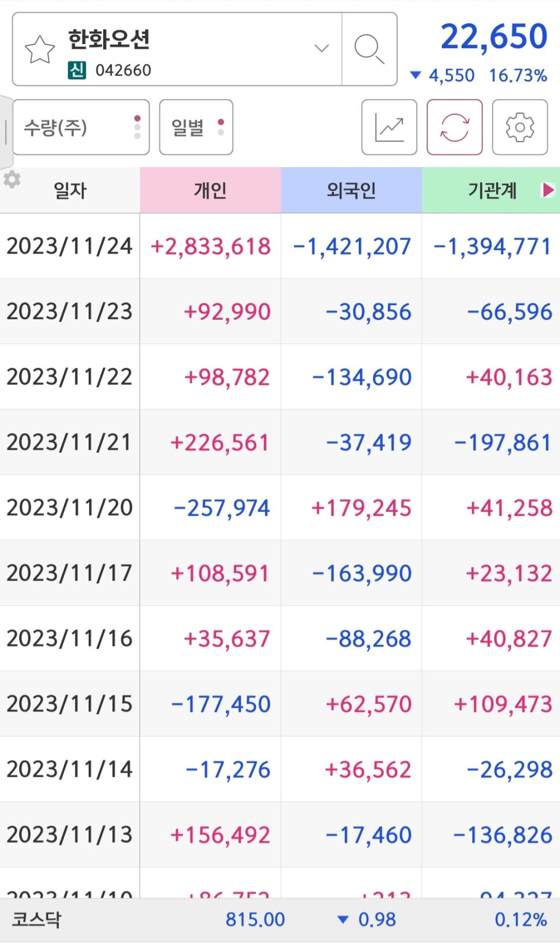Tap the +179,245 foreign value cell

(x=361, y=508)
